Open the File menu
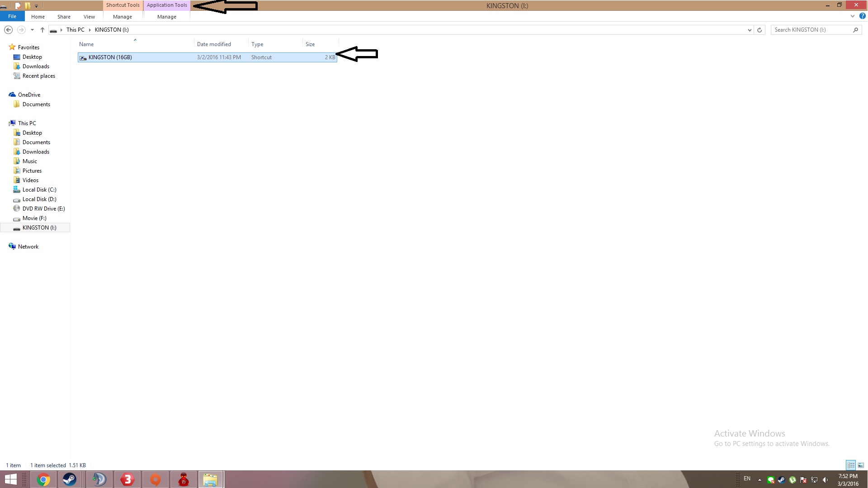 click(x=12, y=16)
